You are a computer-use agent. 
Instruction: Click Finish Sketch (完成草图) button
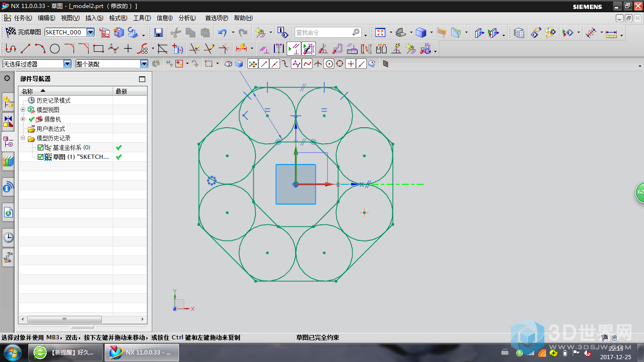tap(23, 32)
